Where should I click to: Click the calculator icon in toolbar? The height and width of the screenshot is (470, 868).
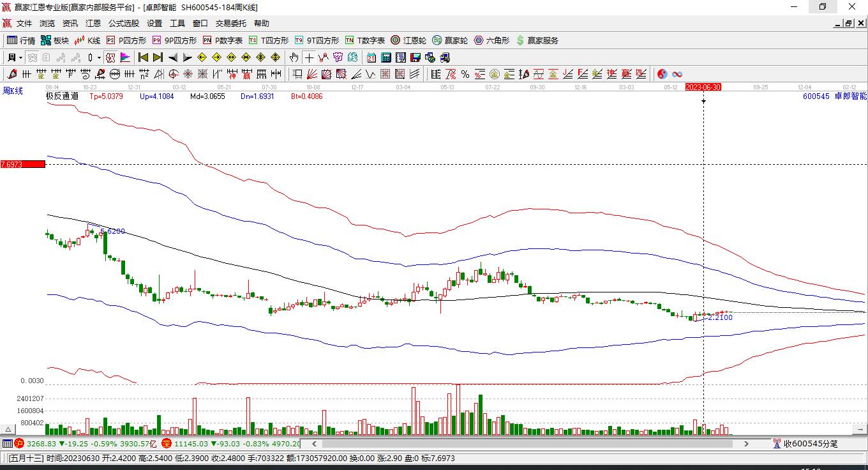click(385, 57)
